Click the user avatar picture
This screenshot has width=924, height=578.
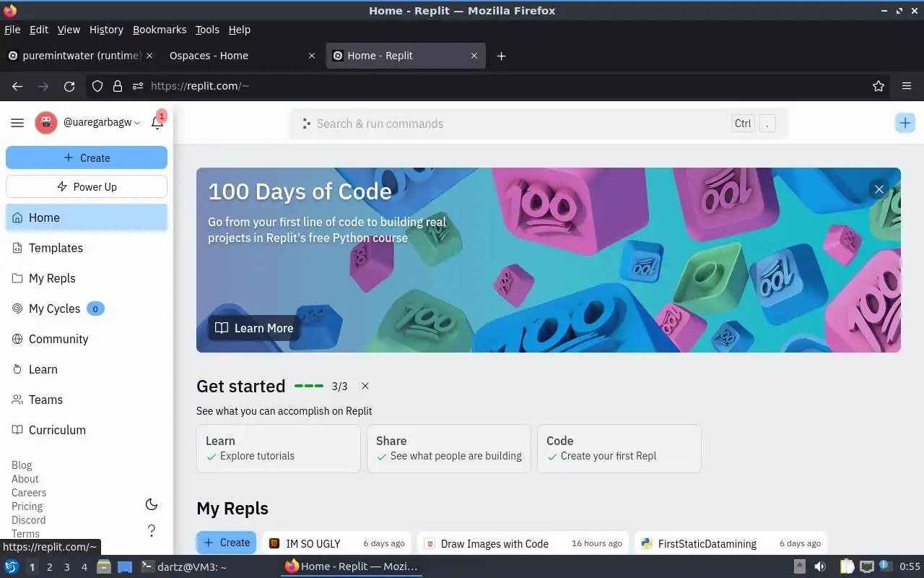(46, 123)
